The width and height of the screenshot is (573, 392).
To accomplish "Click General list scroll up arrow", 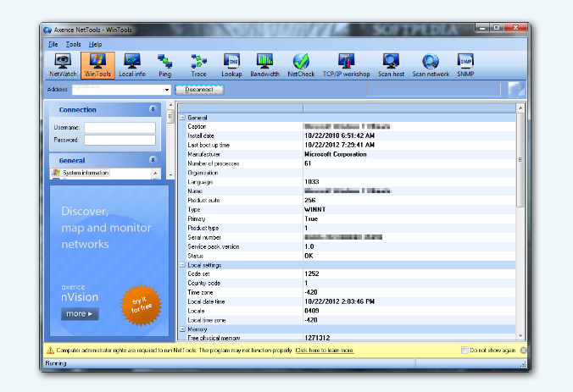I will click(155, 173).
